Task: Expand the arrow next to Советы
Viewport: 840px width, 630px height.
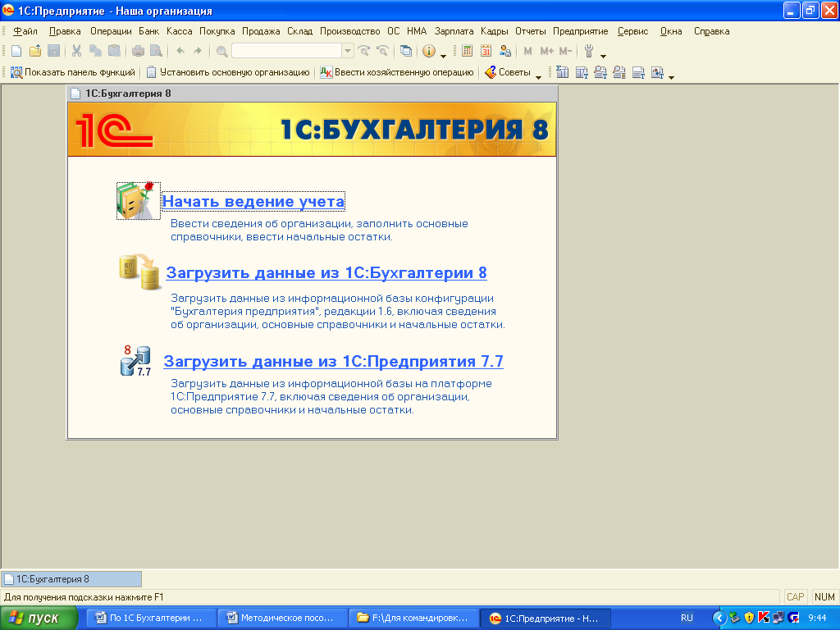Action: click(538, 77)
